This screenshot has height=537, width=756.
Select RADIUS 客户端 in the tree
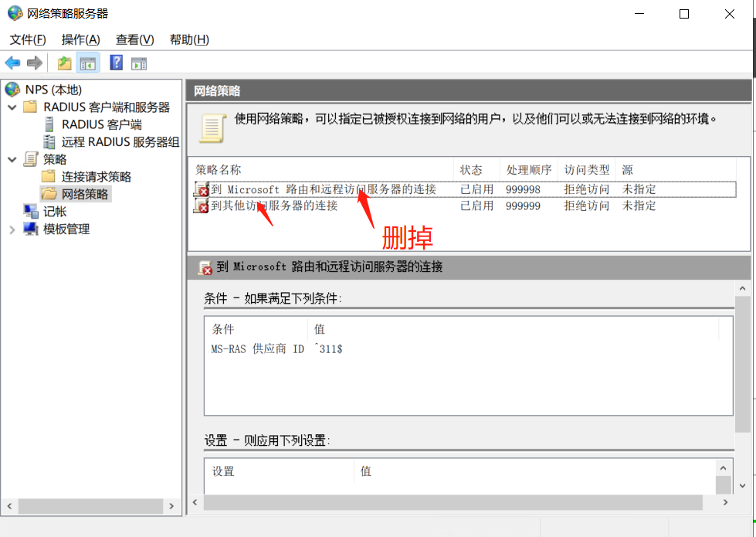102,124
